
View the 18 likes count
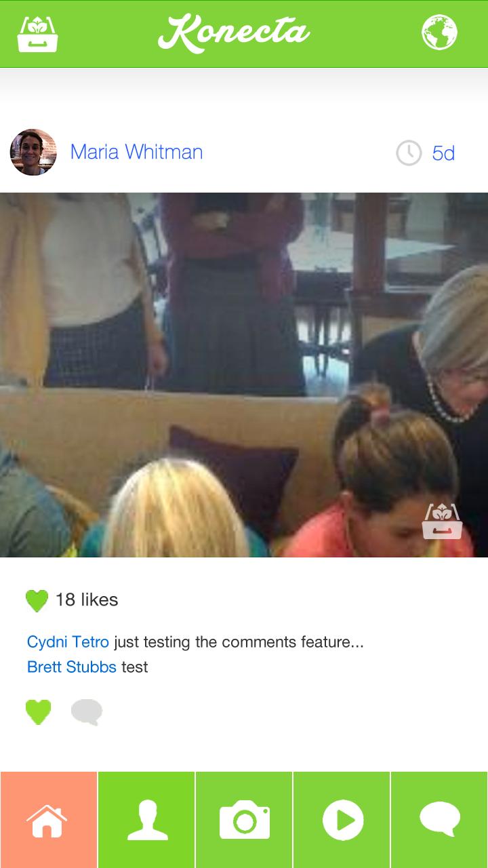[x=87, y=599]
